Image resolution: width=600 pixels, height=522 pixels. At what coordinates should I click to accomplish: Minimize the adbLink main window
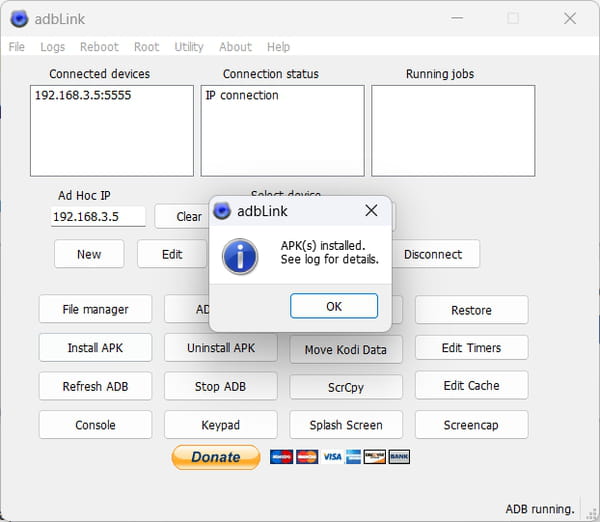[x=457, y=18]
